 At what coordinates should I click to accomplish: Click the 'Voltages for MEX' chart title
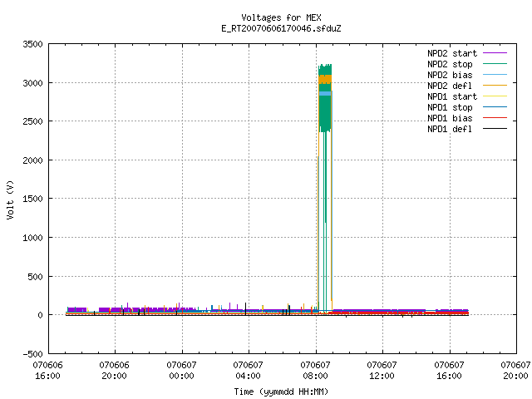281,17
